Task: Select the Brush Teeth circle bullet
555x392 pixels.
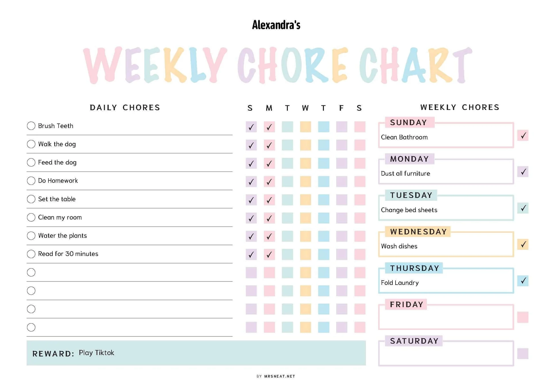Action: coord(31,126)
